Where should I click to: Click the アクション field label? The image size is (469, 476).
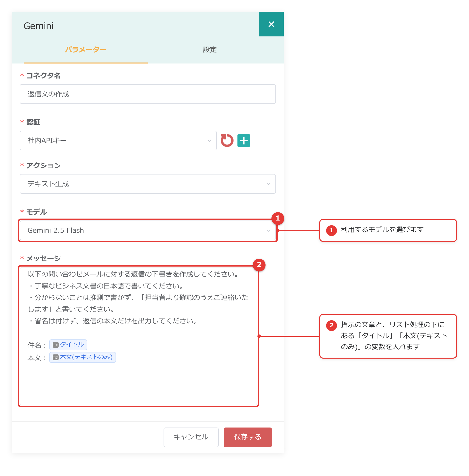[x=43, y=165]
